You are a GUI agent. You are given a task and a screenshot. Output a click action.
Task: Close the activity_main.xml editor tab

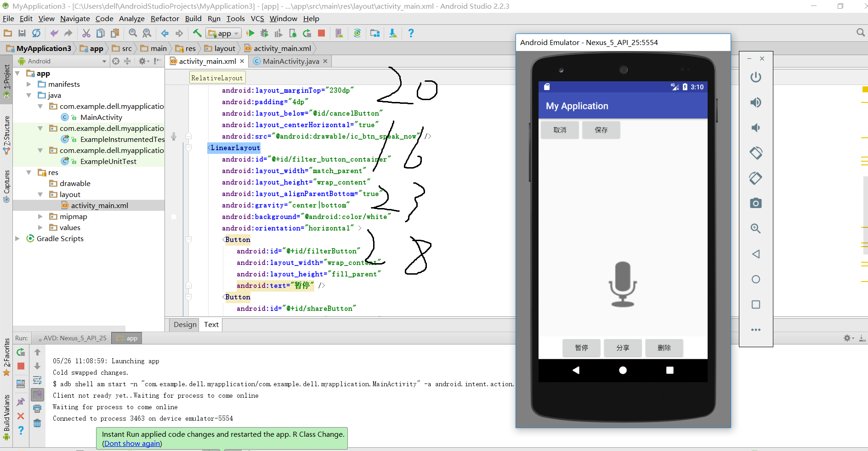[x=242, y=61]
